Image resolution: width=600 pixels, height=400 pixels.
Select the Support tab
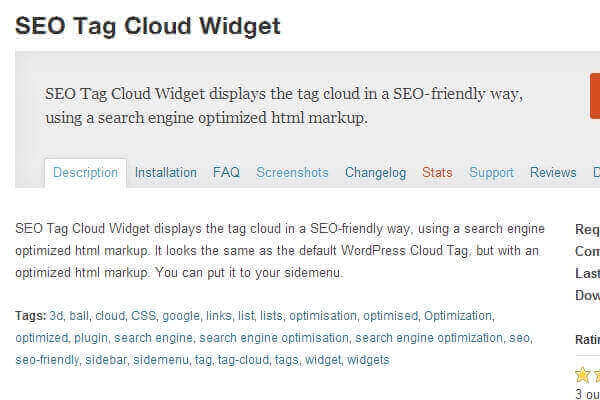pos(491,172)
